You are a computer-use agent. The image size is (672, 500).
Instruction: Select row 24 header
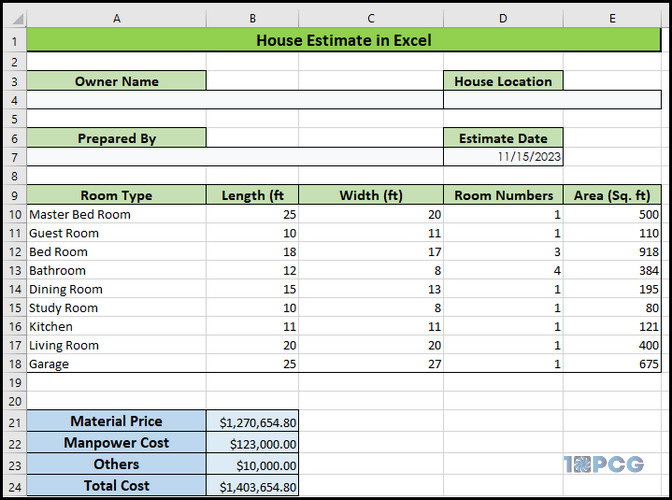15,487
